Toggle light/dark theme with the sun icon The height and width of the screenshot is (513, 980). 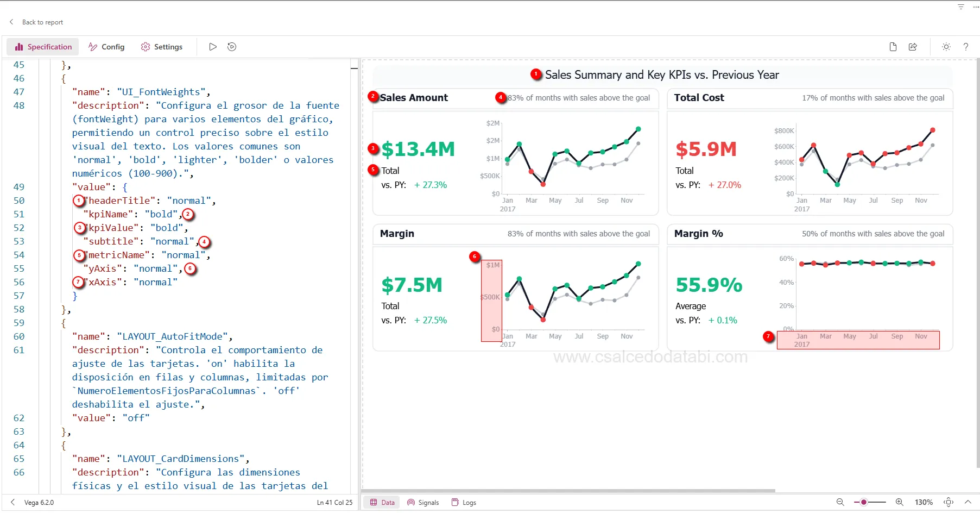click(x=946, y=47)
